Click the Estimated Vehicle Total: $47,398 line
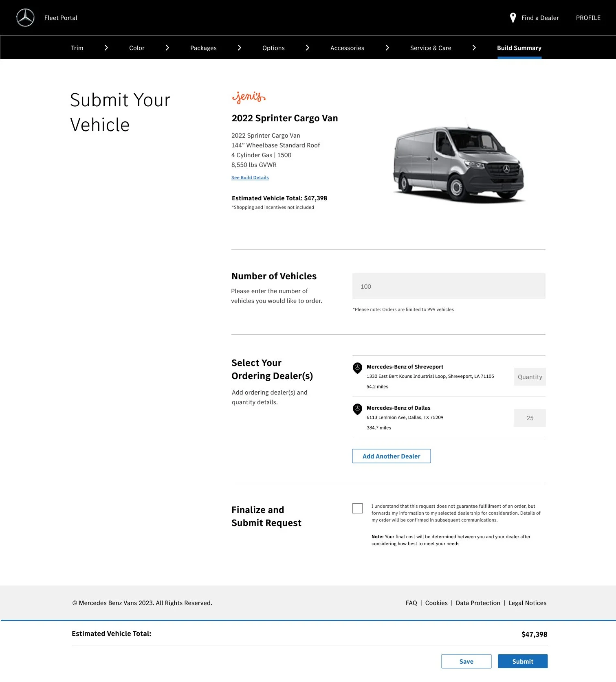Image resolution: width=616 pixels, height=682 pixels. click(x=279, y=198)
